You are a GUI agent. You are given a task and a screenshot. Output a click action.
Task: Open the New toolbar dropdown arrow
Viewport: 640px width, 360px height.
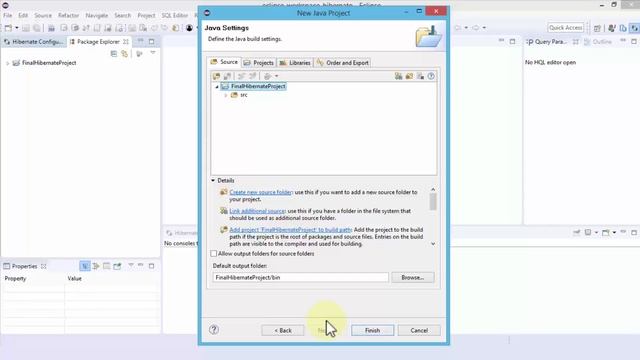click(x=17, y=28)
